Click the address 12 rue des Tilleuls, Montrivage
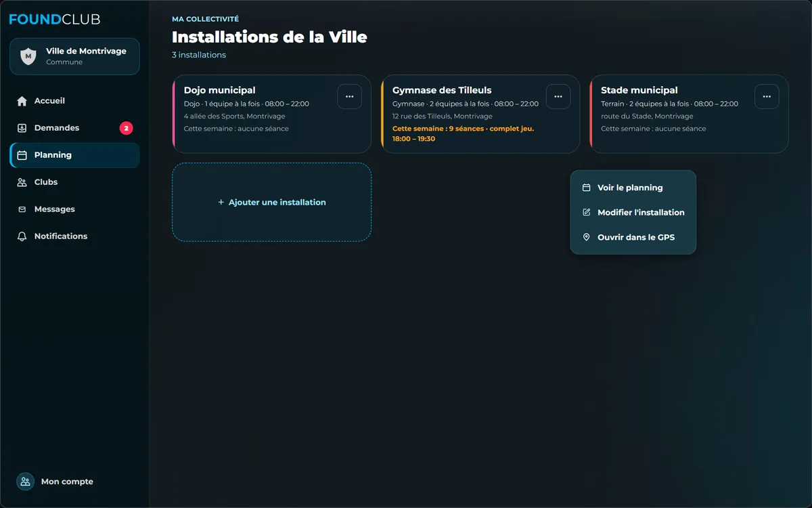This screenshot has height=508, width=812. point(443,117)
